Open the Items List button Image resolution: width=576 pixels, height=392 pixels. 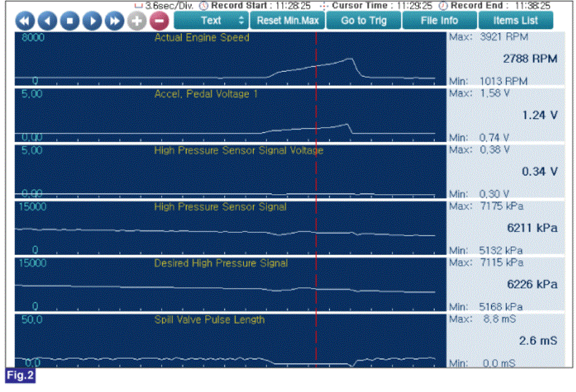click(516, 21)
